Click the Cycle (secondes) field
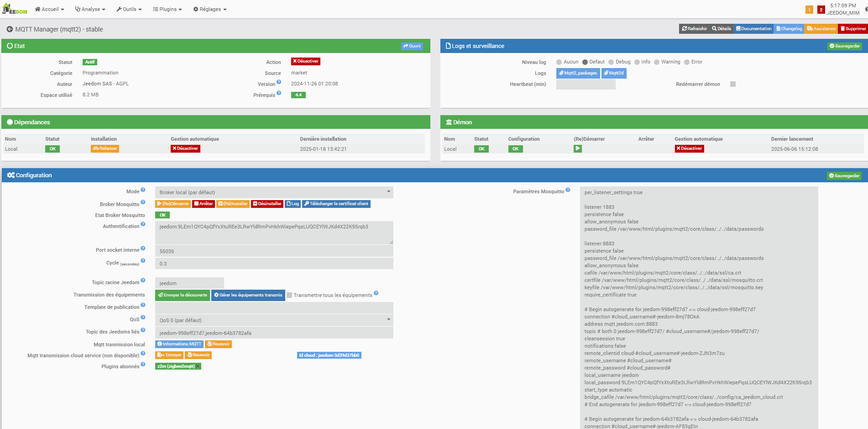868x429 pixels. (x=274, y=264)
